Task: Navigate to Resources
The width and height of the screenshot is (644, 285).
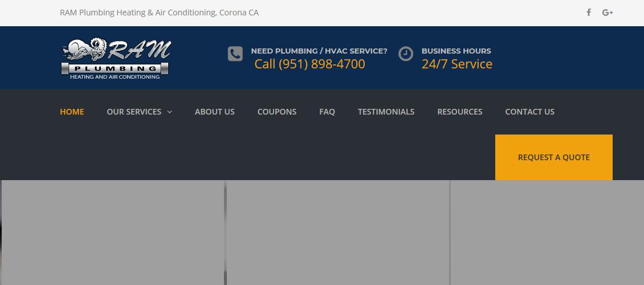Action: click(x=459, y=112)
